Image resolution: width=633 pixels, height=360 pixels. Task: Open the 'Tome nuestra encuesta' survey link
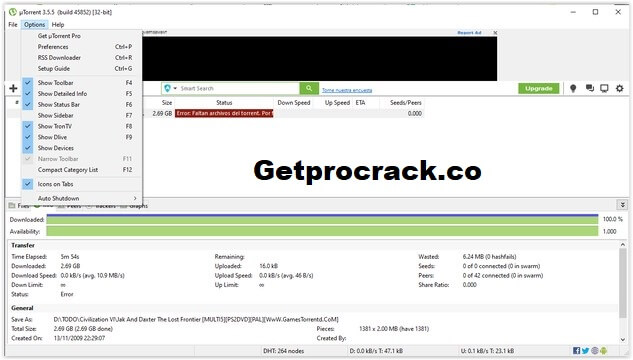347,90
